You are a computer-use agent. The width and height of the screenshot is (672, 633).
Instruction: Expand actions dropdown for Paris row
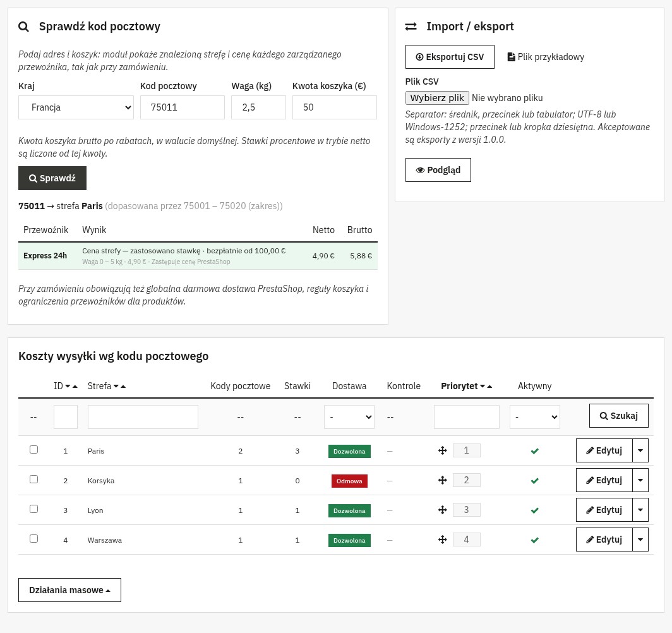[640, 450]
